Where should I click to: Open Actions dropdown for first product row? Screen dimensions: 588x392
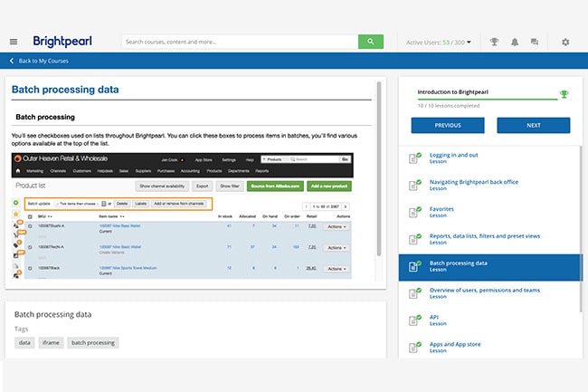pos(337,227)
